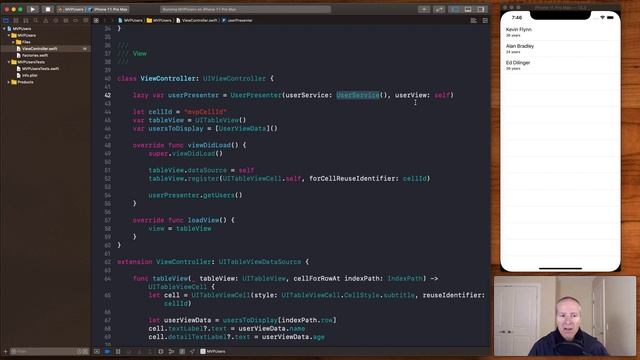Collapse the MVPUsers group folder
Screen dimensions: 640x360
[9, 36]
